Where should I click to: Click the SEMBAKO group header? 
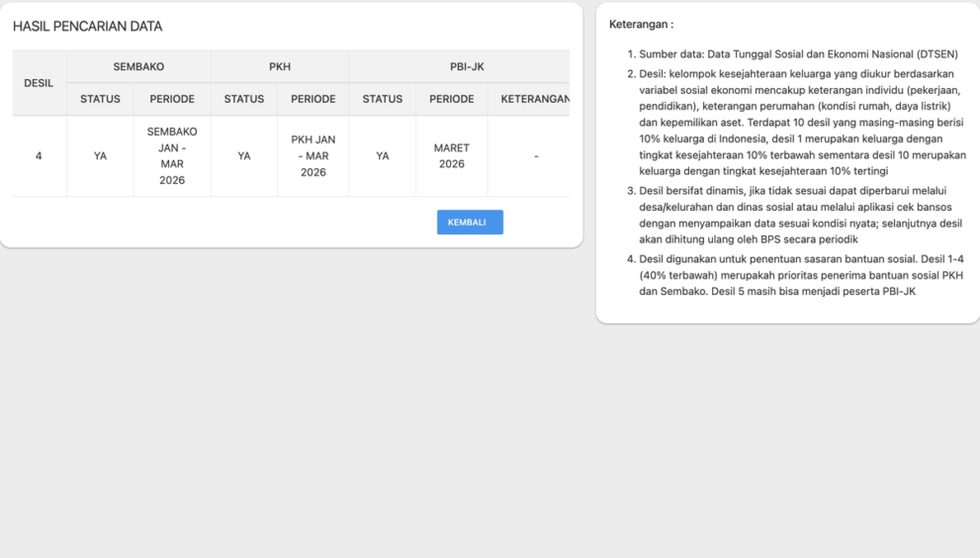tap(138, 66)
